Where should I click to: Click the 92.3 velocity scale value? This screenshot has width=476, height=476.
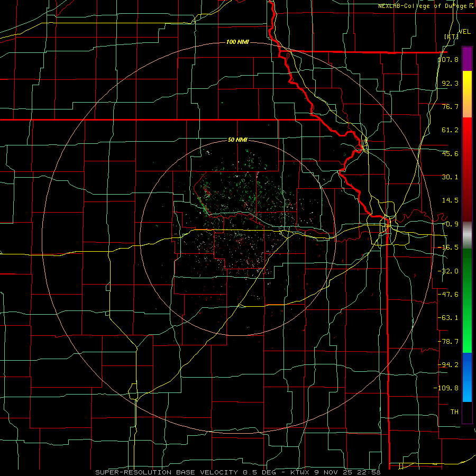click(450, 83)
